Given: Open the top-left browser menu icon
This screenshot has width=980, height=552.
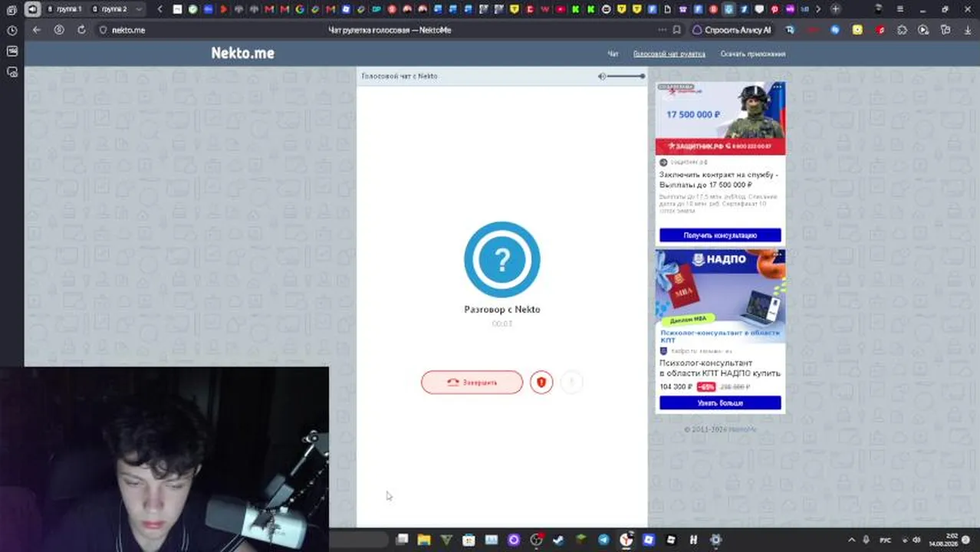Looking at the screenshot, I should click(12, 10).
